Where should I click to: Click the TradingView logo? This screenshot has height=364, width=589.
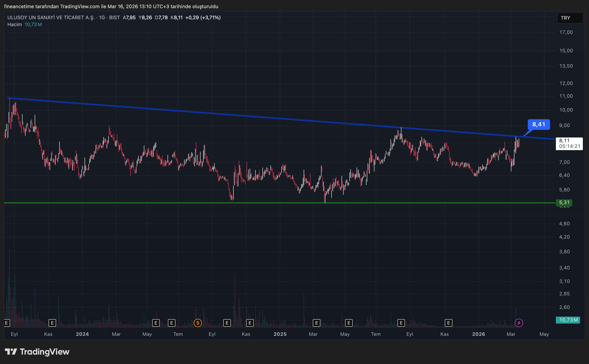coord(37,352)
